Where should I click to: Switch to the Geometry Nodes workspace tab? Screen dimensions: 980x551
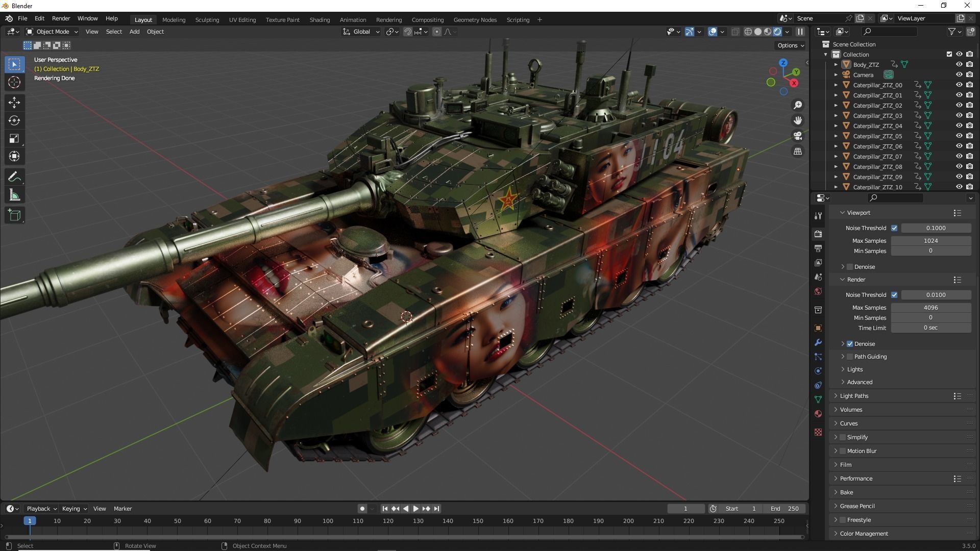point(475,20)
